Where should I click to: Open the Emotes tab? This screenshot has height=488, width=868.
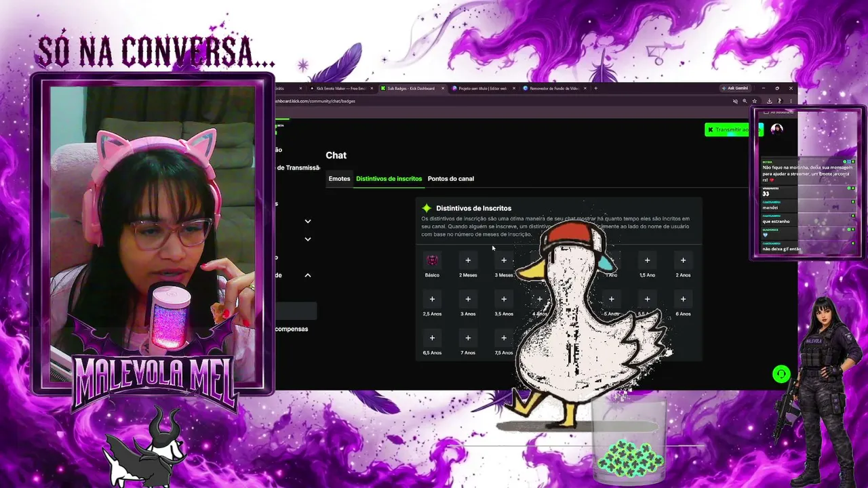pyautogui.click(x=339, y=179)
